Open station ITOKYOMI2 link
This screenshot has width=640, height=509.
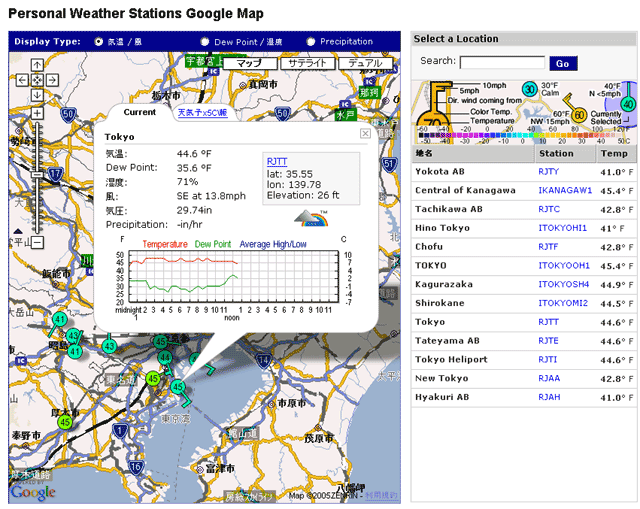tap(563, 303)
